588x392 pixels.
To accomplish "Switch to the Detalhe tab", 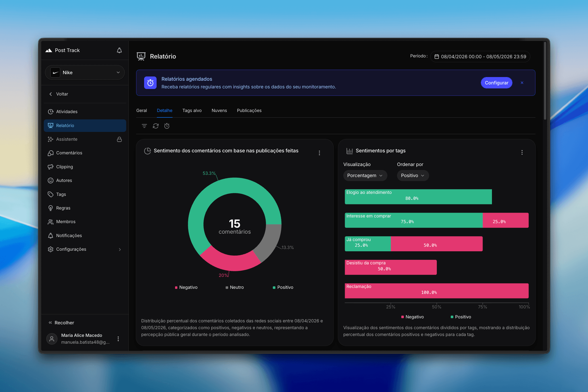I will [x=165, y=111].
